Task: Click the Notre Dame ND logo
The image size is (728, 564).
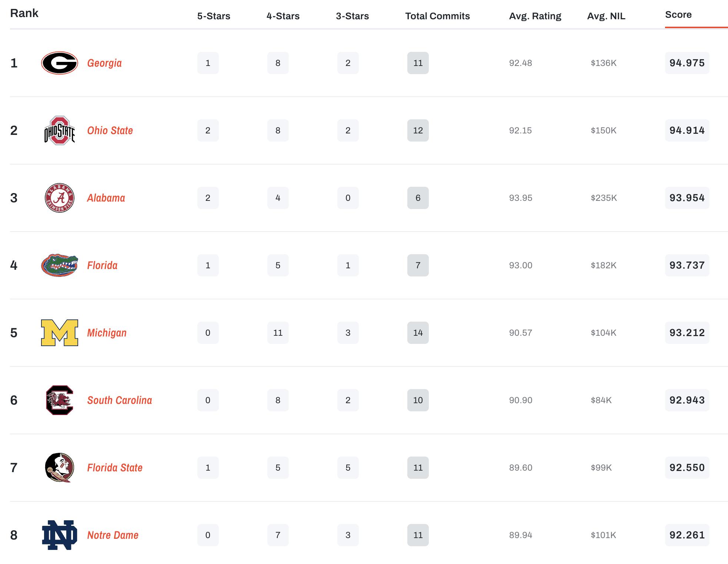Action: [59, 535]
